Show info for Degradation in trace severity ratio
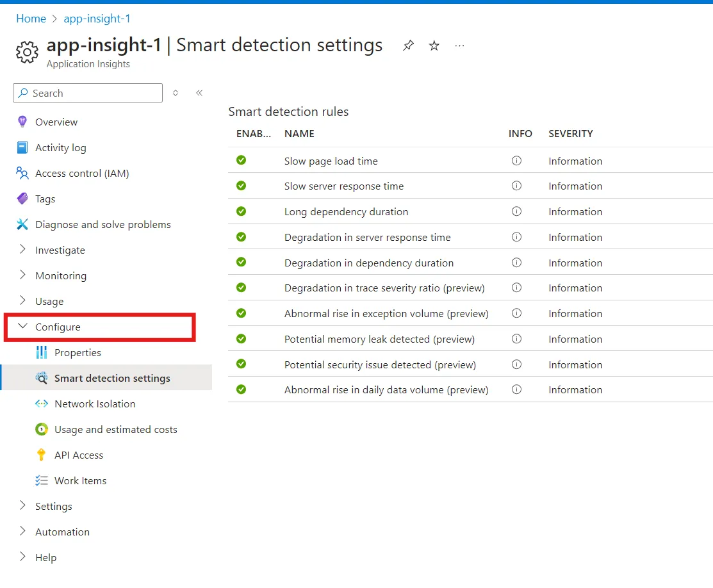This screenshot has width=713, height=588. point(516,288)
